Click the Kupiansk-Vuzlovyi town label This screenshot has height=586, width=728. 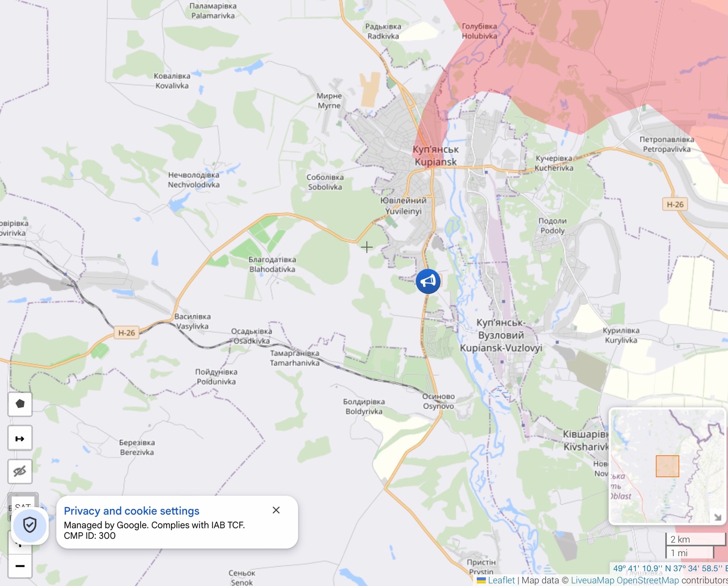(501, 335)
